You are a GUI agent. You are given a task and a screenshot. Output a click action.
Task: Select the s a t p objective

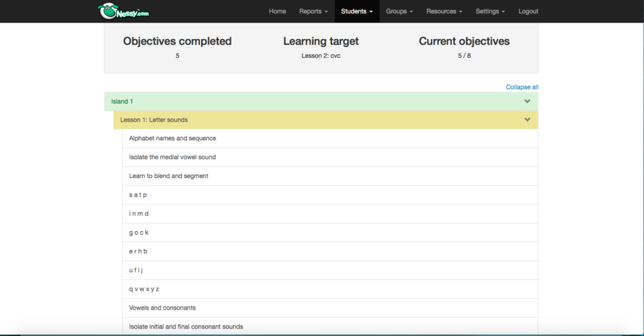point(138,195)
